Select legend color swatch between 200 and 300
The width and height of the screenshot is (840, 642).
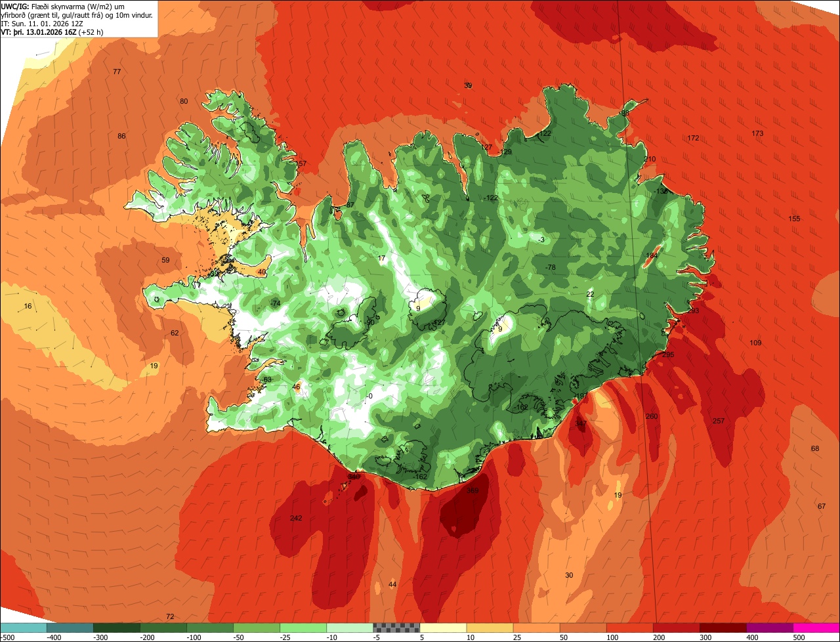pos(677,627)
